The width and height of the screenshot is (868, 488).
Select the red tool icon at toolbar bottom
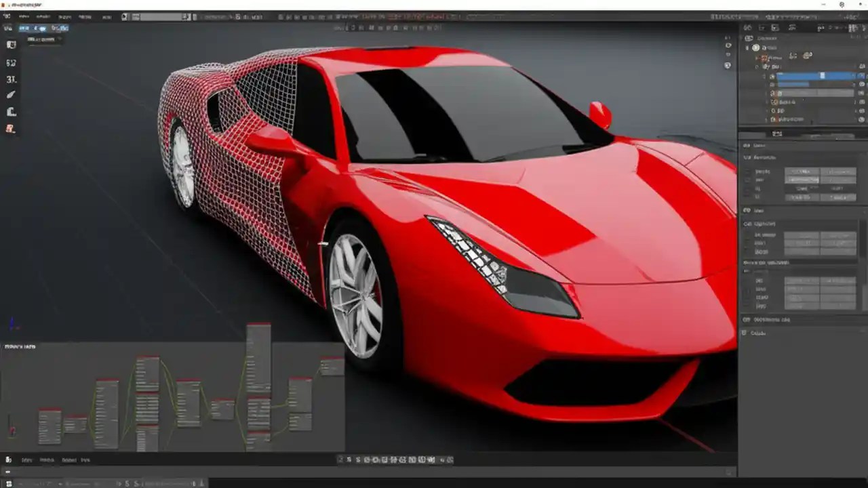[11, 129]
